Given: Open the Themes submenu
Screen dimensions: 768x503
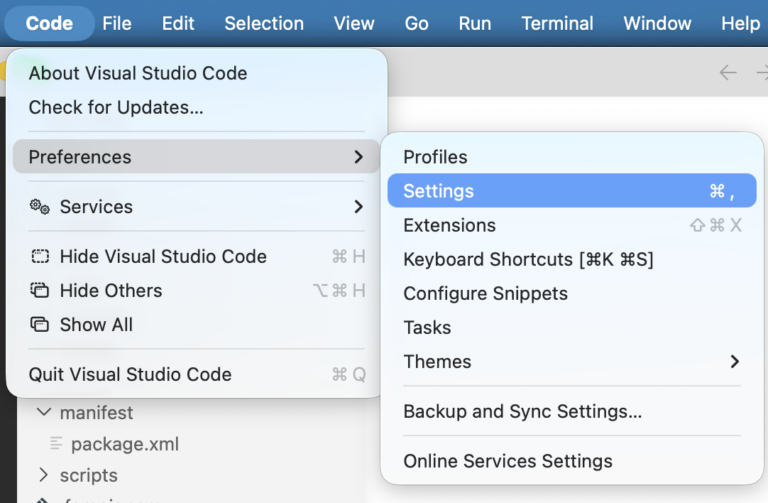Looking at the screenshot, I should click(x=572, y=361).
